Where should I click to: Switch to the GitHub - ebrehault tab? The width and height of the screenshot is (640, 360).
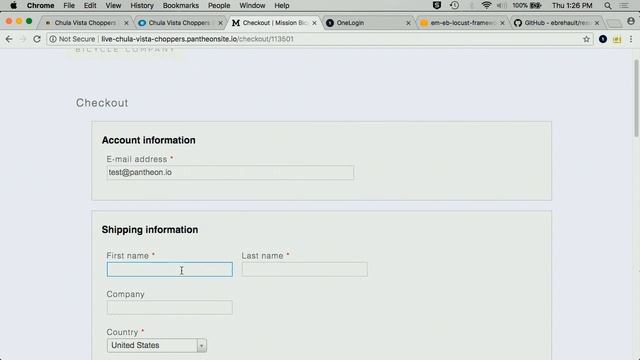(x=556, y=23)
